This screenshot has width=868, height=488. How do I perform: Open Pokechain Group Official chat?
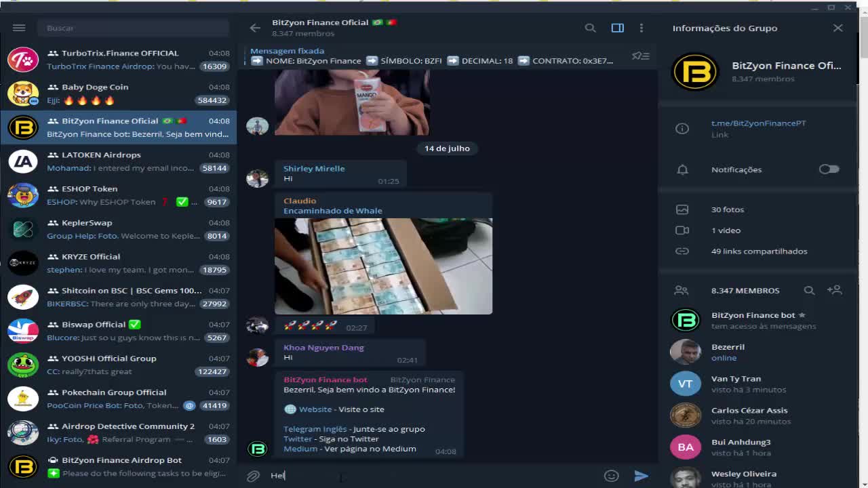point(119,399)
